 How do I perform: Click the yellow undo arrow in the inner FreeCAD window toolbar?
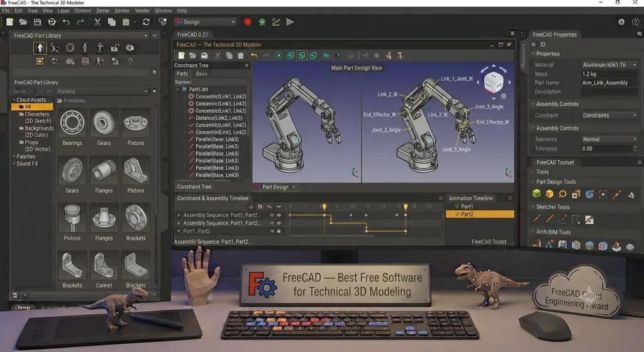point(254,55)
